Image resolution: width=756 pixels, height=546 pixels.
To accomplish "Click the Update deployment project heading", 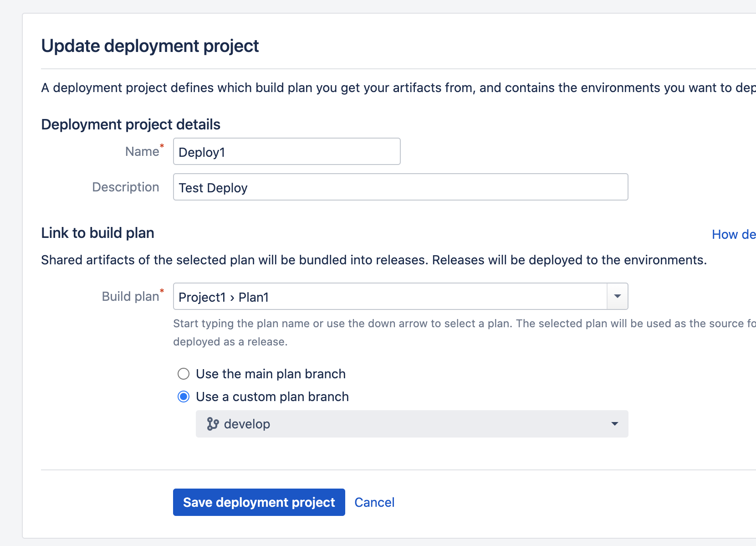I will 150,46.
